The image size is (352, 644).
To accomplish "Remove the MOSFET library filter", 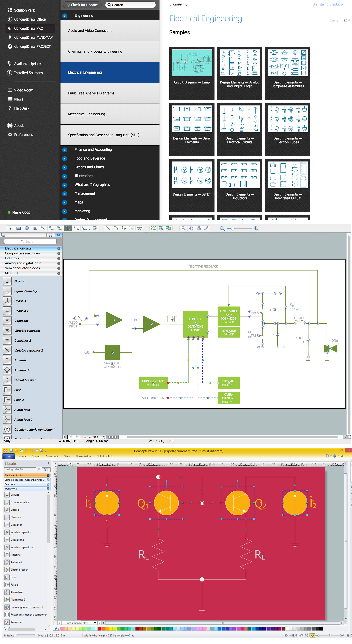I will click(59, 273).
